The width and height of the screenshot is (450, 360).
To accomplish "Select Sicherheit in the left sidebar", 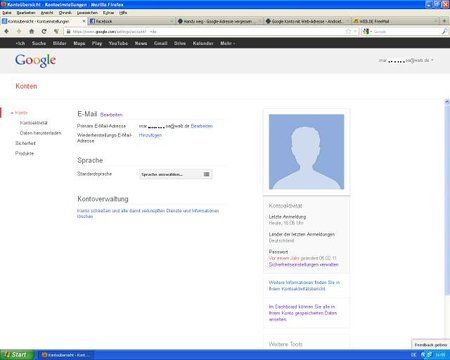I will point(25,143).
